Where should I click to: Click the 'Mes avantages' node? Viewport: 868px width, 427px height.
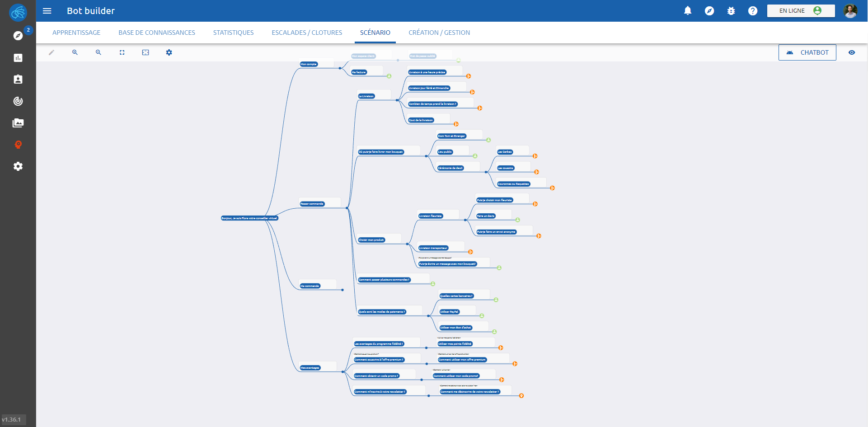[310, 368]
